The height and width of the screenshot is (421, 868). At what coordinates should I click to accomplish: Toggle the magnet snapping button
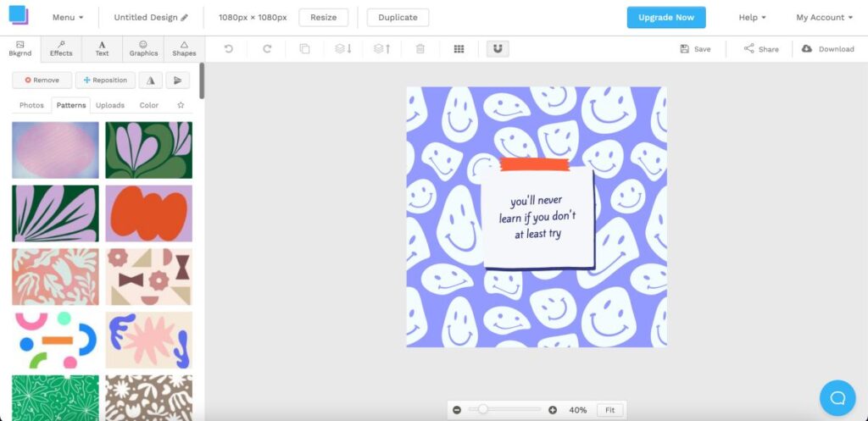click(x=498, y=48)
